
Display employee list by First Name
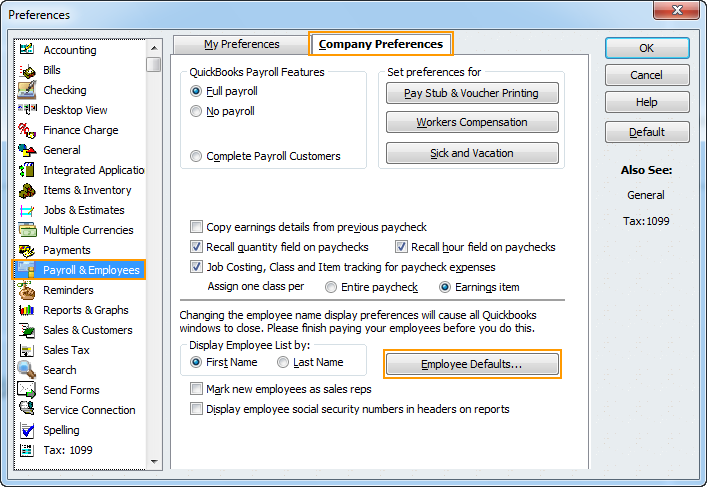pyautogui.click(x=196, y=362)
